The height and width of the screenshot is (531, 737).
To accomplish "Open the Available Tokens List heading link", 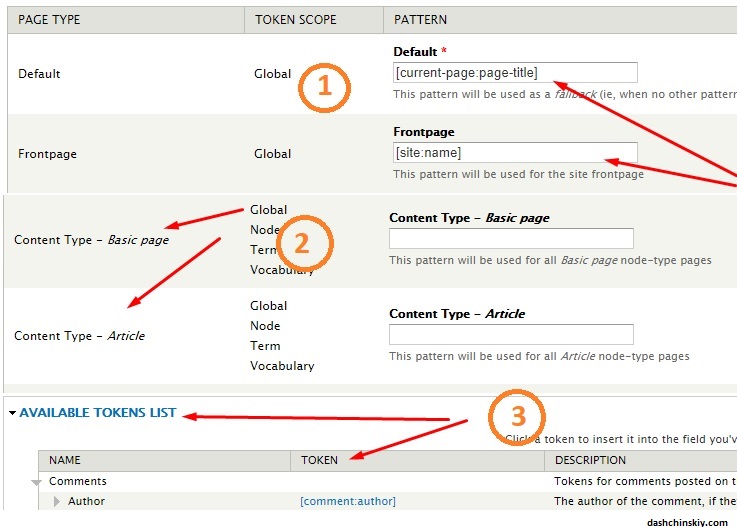I will pyautogui.click(x=97, y=413).
